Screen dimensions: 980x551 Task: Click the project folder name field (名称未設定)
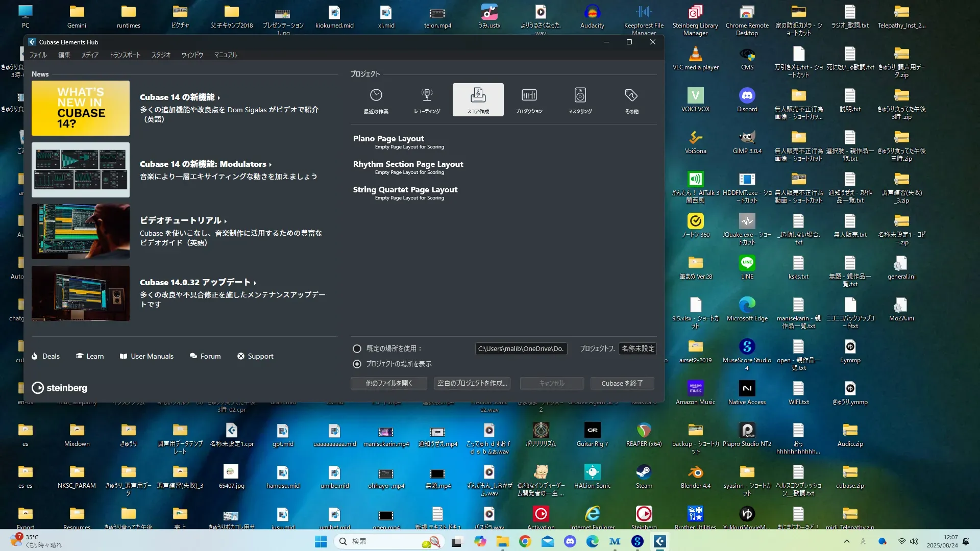pyautogui.click(x=638, y=348)
